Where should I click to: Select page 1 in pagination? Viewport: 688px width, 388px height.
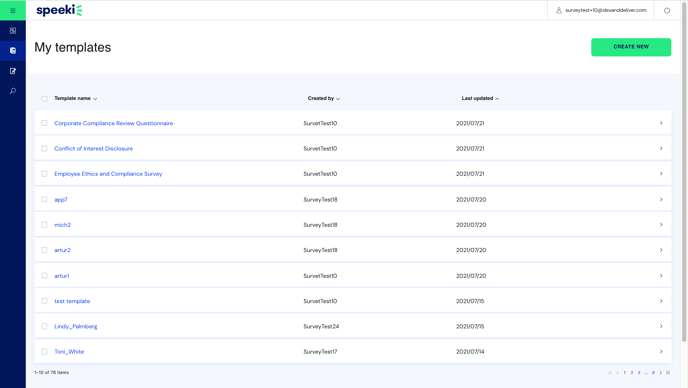pyautogui.click(x=624, y=373)
